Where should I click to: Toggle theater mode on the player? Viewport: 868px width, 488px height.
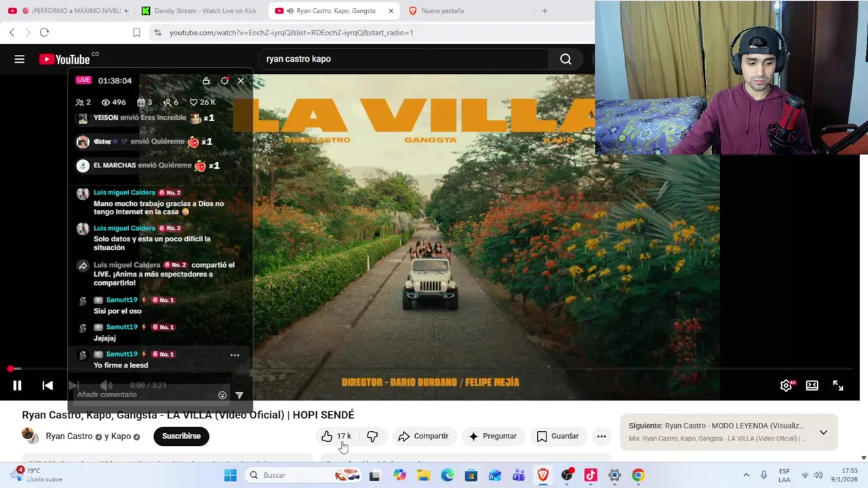tap(812, 386)
